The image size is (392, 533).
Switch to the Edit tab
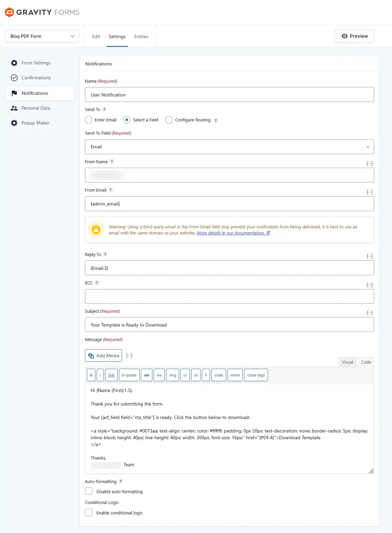96,36
